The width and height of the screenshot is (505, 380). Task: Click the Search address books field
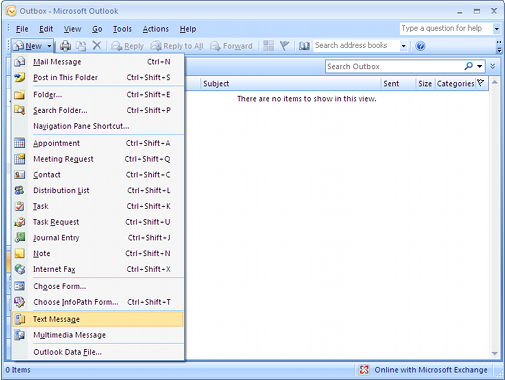[x=356, y=45]
